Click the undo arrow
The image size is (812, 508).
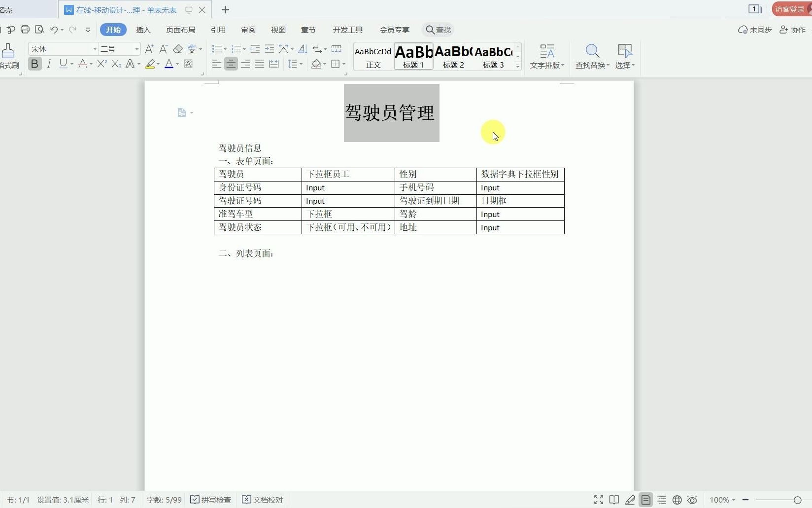tap(54, 30)
